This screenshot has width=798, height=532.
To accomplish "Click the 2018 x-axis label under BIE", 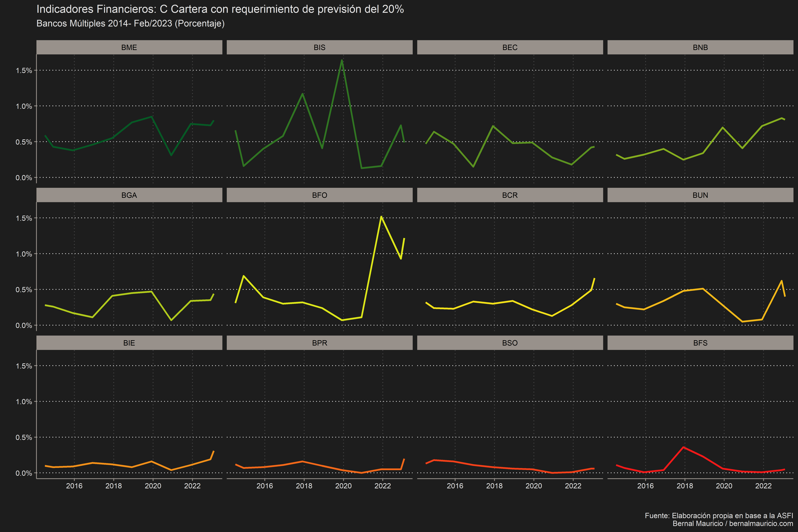I will coord(114,486).
